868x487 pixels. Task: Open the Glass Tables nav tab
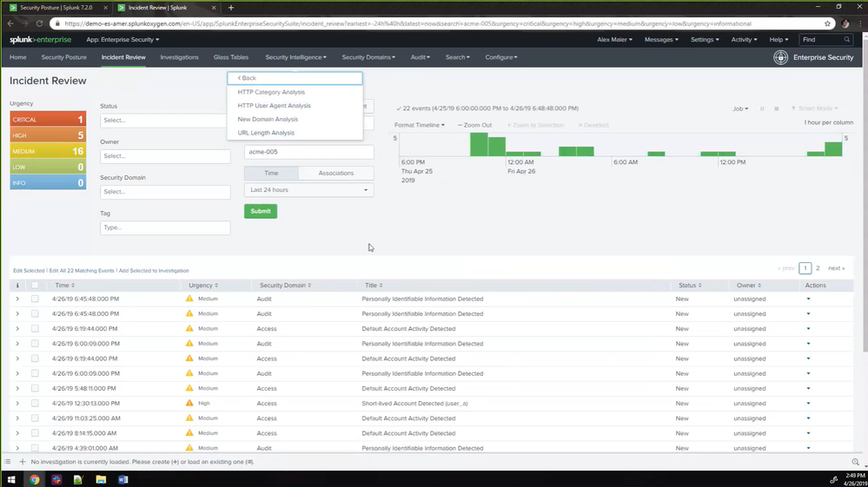[x=231, y=57]
